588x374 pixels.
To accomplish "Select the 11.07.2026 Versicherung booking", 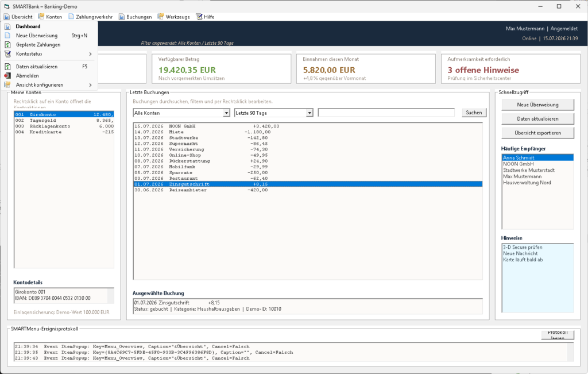I will coord(308,149).
